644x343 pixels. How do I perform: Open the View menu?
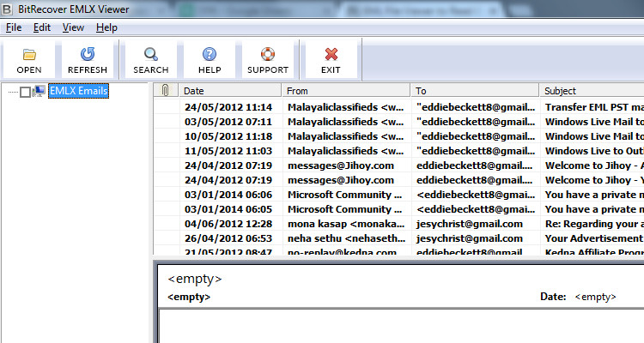[x=73, y=27]
